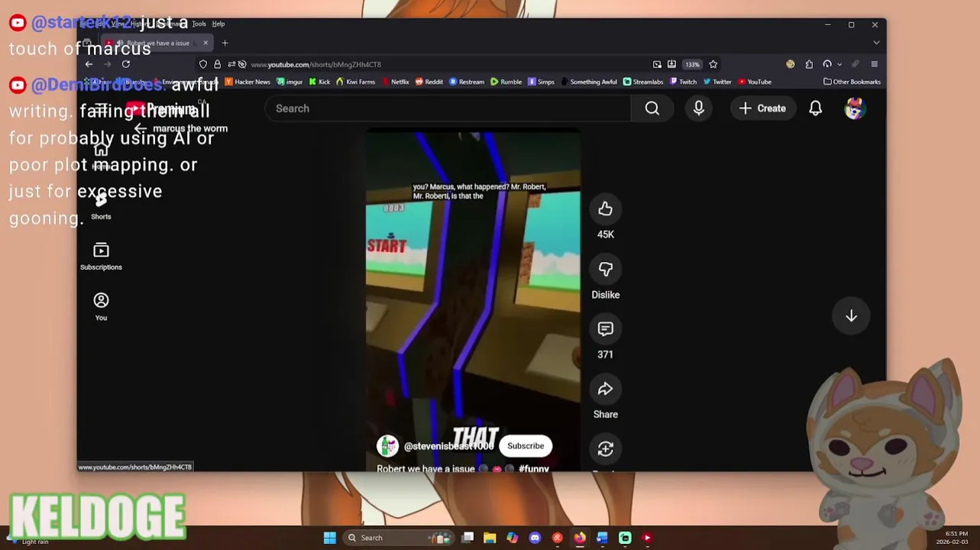Image resolution: width=980 pixels, height=550 pixels.
Task: Click the Create button
Action: pos(762,108)
